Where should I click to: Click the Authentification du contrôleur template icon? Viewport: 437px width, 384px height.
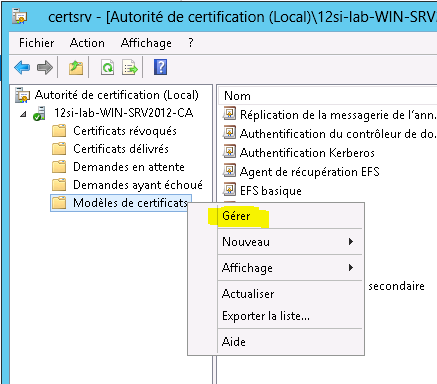pos(229,132)
